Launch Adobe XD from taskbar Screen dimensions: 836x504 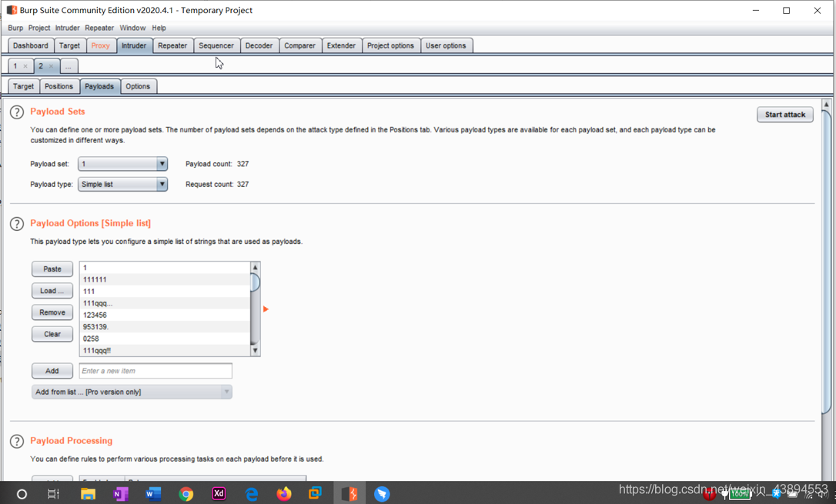[219, 494]
